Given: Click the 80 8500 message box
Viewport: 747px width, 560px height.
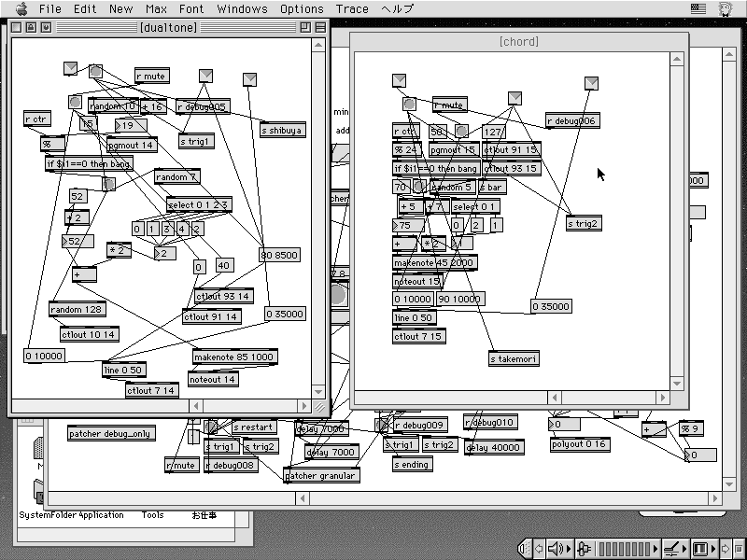Looking at the screenshot, I should 279,255.
